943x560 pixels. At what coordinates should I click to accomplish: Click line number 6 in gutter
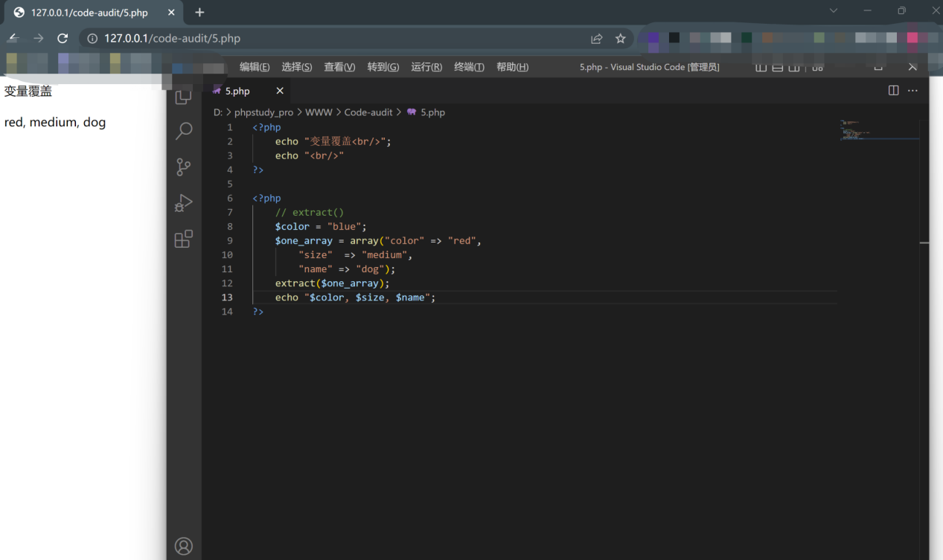click(x=230, y=199)
